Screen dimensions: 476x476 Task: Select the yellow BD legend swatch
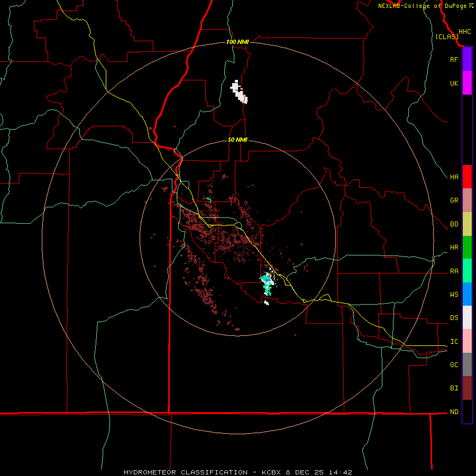(467, 224)
